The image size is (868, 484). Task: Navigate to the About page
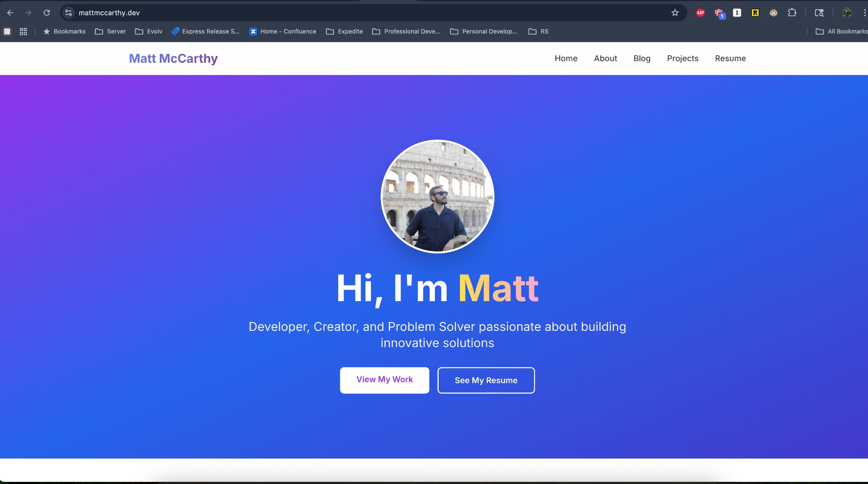pos(605,58)
